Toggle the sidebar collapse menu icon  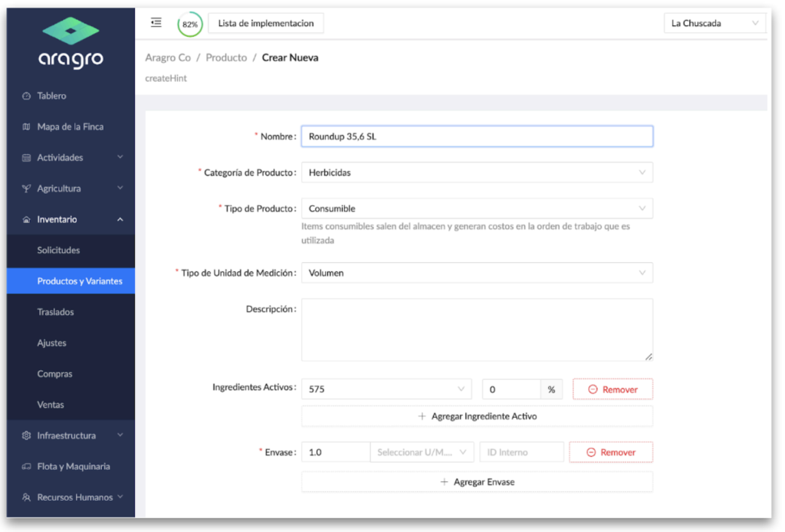click(156, 22)
